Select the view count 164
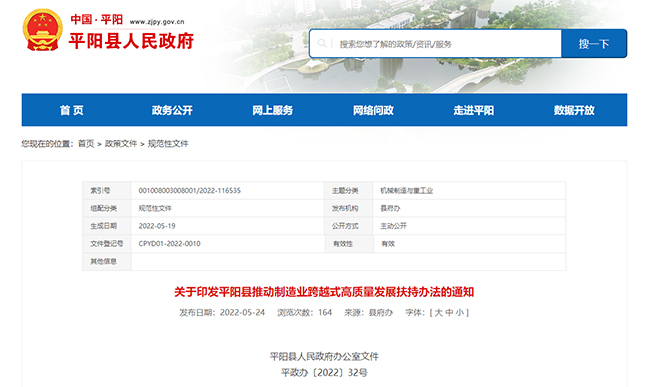The width and height of the screenshot is (650, 387). point(325,312)
